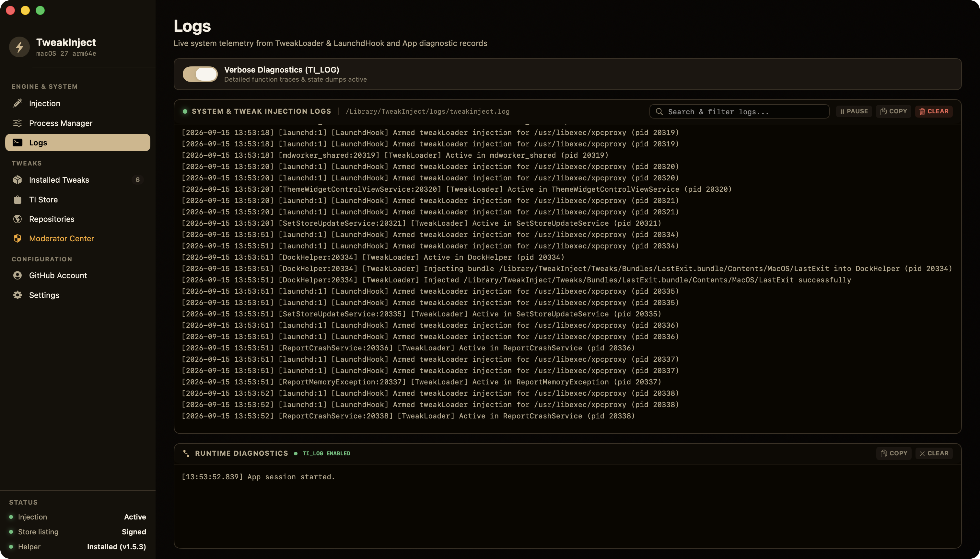Click the TweakInject lightning bolt logo
This screenshot has width=980, height=559.
(19, 47)
